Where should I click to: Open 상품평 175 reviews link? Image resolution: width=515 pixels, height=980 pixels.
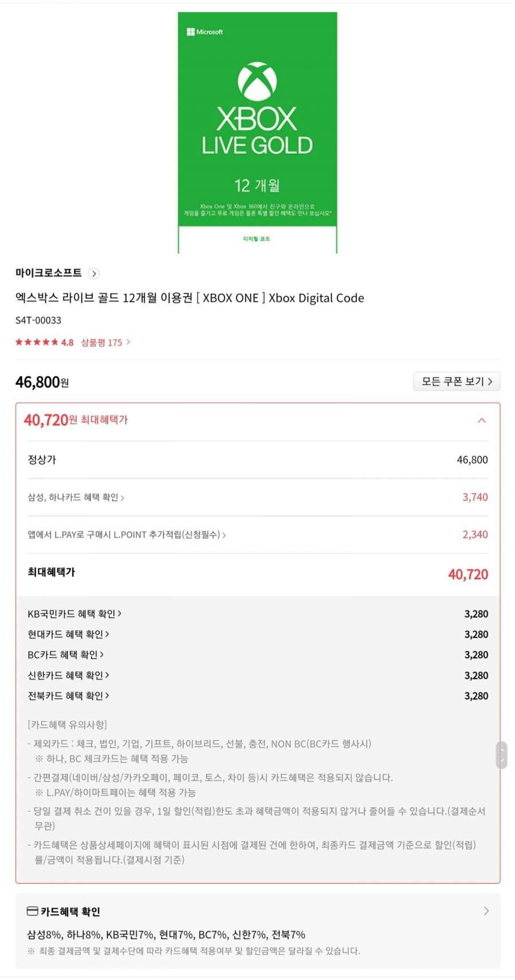[x=105, y=343]
